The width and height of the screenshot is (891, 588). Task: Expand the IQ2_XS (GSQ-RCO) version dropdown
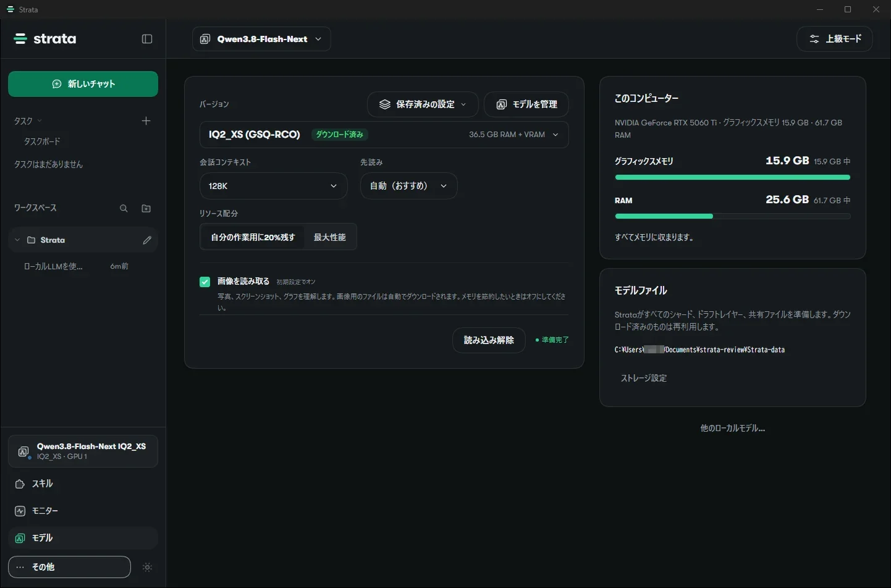pos(384,135)
